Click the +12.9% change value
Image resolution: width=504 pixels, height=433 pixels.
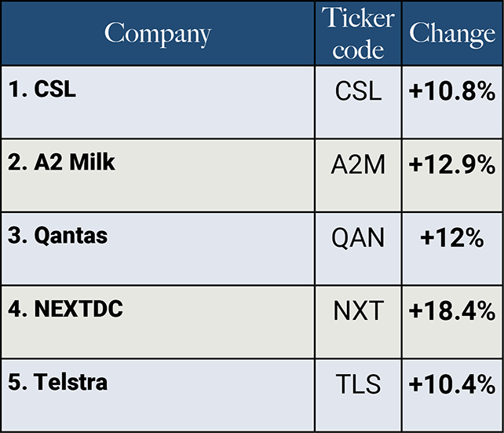(x=452, y=165)
